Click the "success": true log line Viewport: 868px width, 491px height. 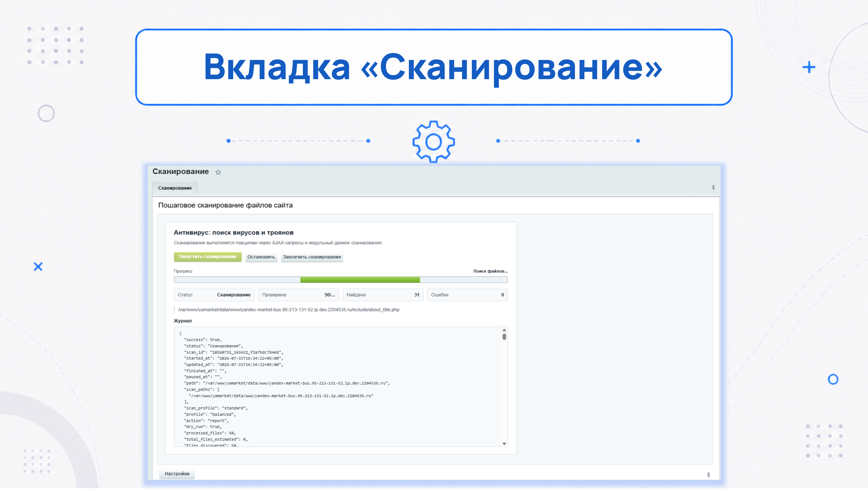203,340
